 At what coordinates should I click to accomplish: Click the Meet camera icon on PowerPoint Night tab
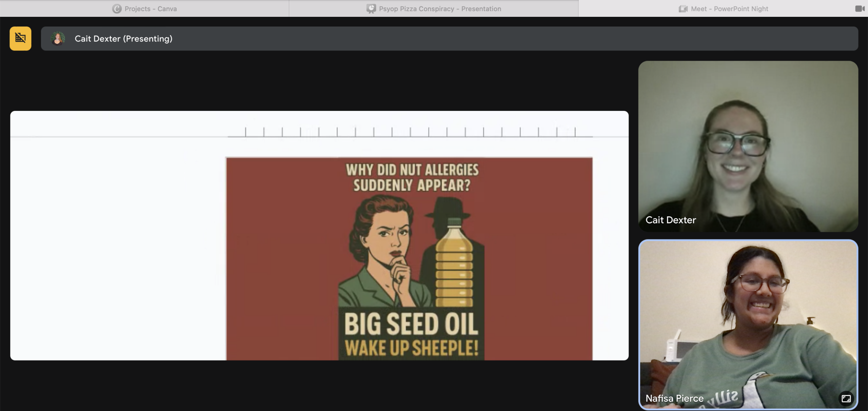click(683, 9)
